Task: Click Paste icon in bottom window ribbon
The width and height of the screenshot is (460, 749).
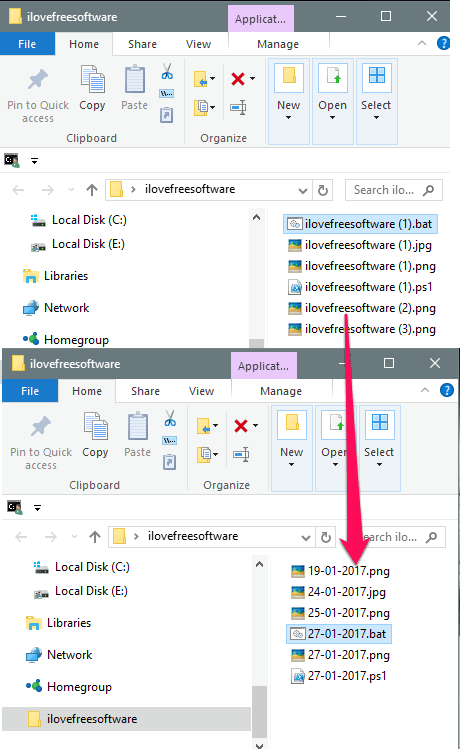Action: pos(138,426)
